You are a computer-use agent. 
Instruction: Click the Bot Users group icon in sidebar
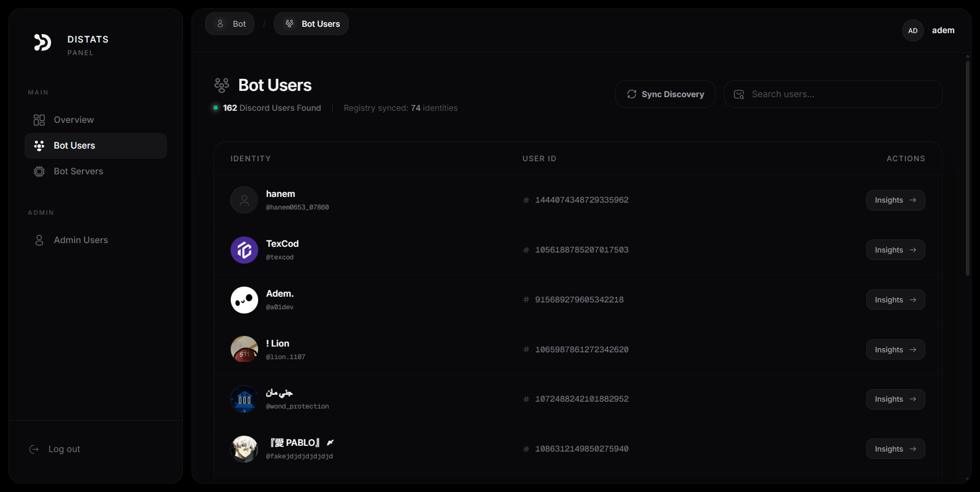coord(39,145)
